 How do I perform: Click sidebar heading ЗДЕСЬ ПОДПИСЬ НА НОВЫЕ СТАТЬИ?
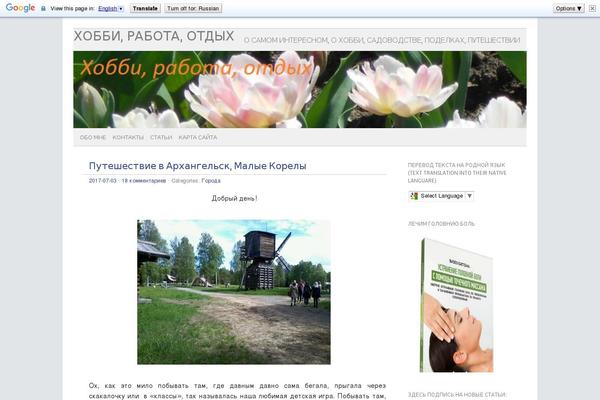pos(457,395)
